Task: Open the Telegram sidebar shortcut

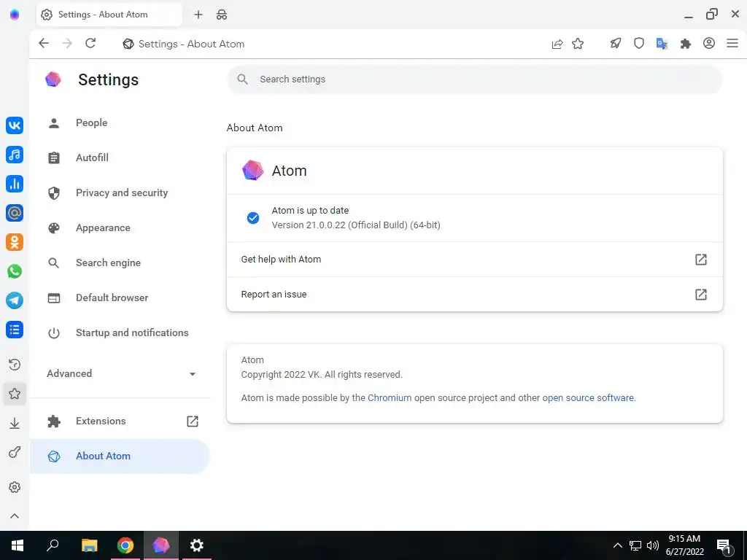Action: tap(15, 300)
